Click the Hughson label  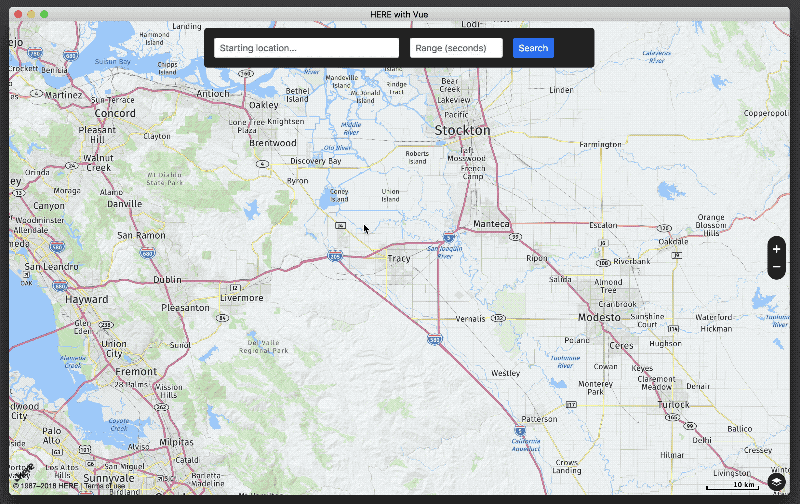coord(665,344)
